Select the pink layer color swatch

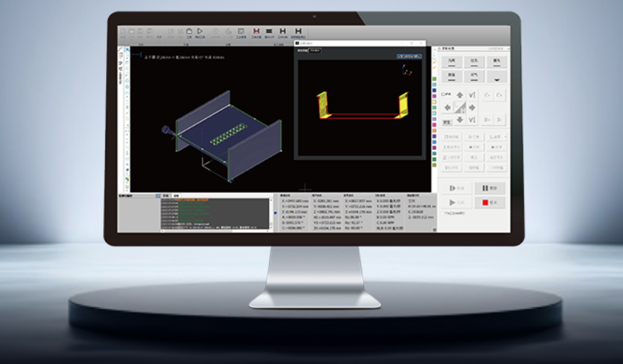(x=434, y=125)
